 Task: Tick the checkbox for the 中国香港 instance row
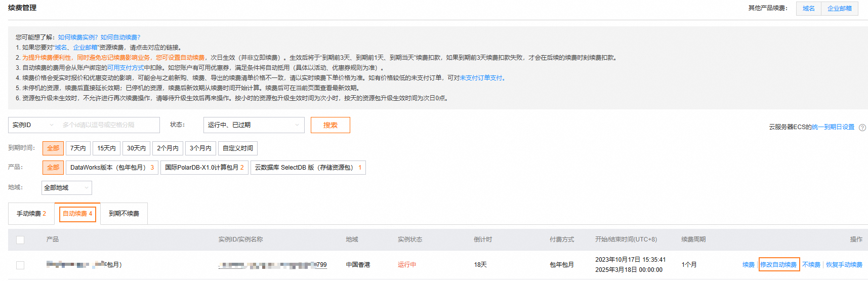pos(20,265)
